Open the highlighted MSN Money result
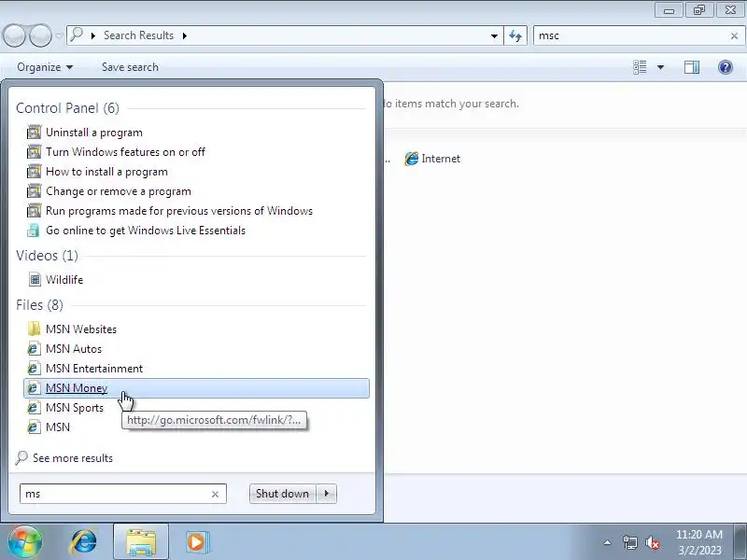Image resolution: width=747 pixels, height=560 pixels. point(196,388)
